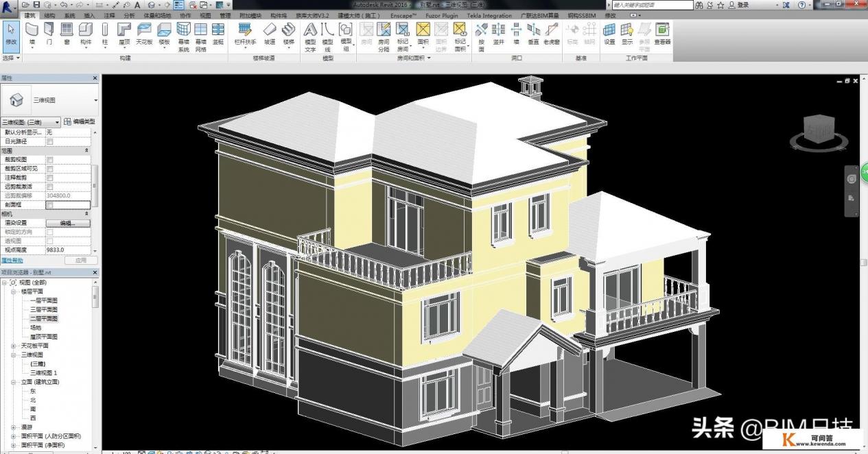Activate the 楼梯 (Stair) tool
868x454 pixels.
(x=289, y=34)
